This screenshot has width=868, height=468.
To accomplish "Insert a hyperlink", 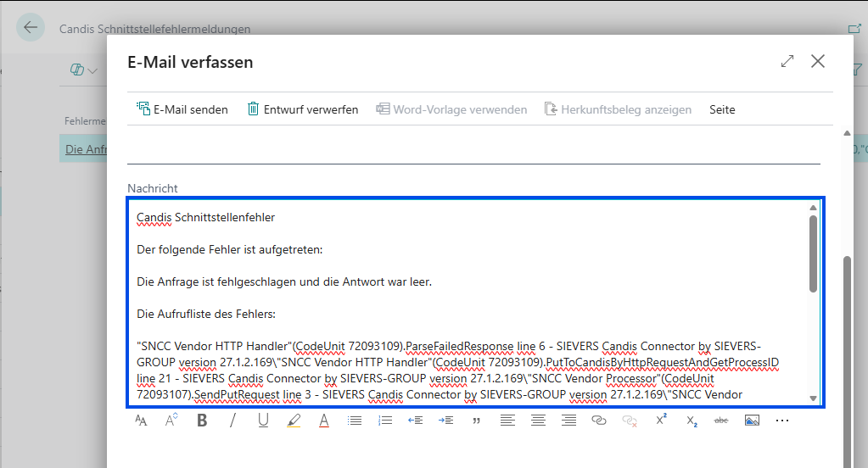I will click(599, 421).
